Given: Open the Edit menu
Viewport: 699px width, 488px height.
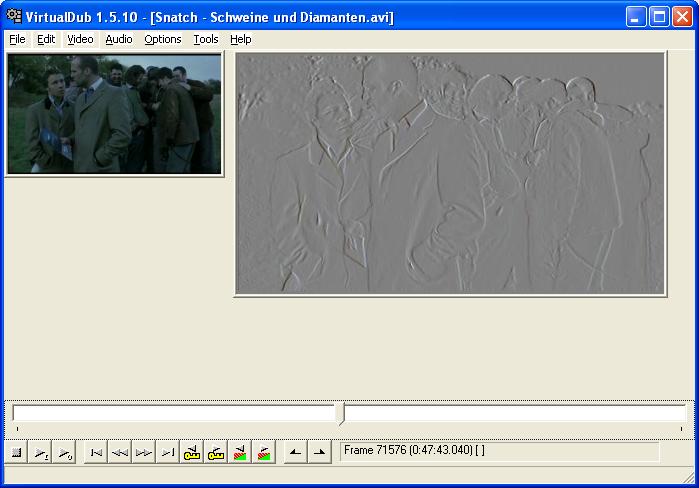Looking at the screenshot, I should tap(46, 39).
